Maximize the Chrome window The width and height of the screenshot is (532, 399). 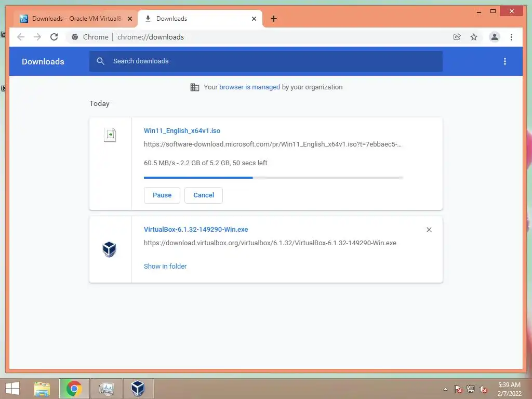click(x=493, y=11)
